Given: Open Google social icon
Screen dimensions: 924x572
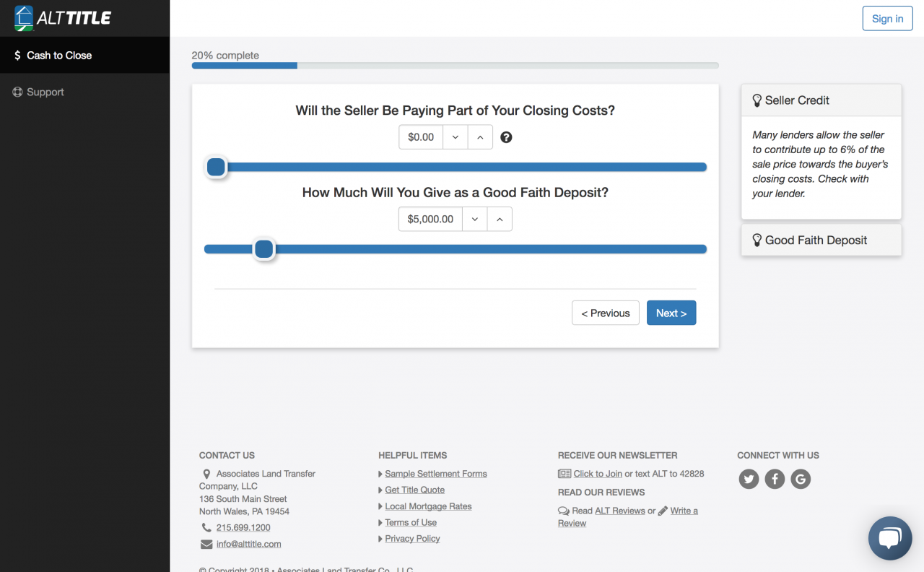Looking at the screenshot, I should (801, 479).
